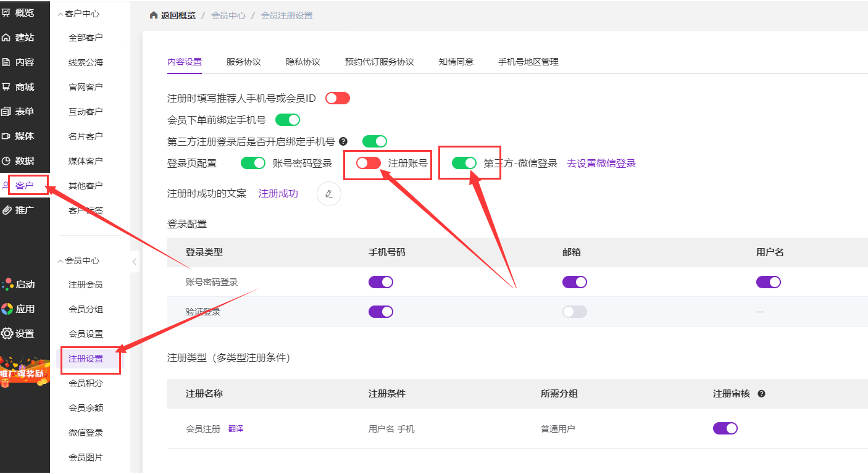Open 设置 via the gear icon in sidebar
The height and width of the screenshot is (474, 868).
[x=7, y=334]
